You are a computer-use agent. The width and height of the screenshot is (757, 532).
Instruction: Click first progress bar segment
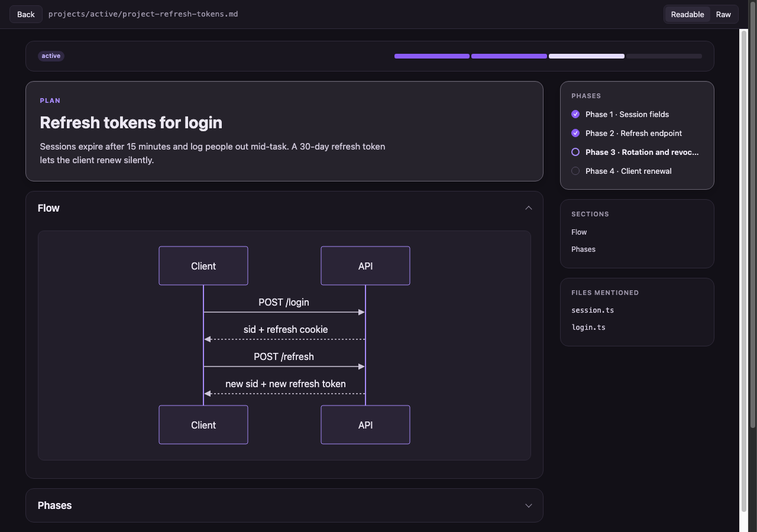(432, 56)
